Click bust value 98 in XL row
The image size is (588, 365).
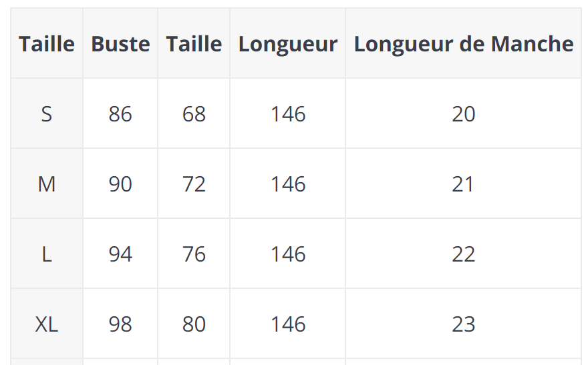(x=120, y=324)
